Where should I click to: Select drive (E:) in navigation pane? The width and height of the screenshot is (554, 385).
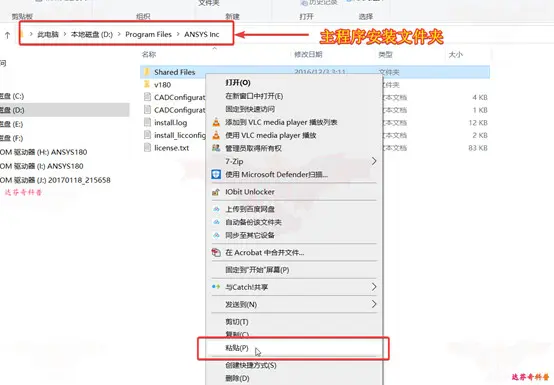[x=12, y=124]
